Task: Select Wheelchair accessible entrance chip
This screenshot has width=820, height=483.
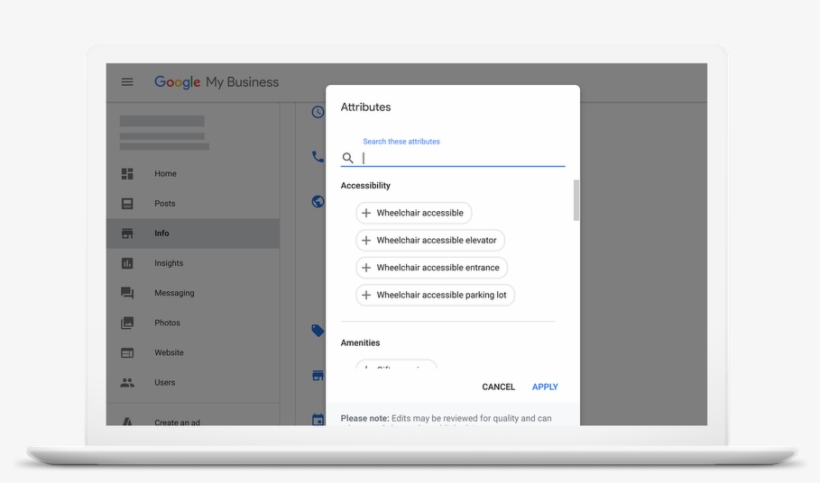Action: pyautogui.click(x=432, y=268)
